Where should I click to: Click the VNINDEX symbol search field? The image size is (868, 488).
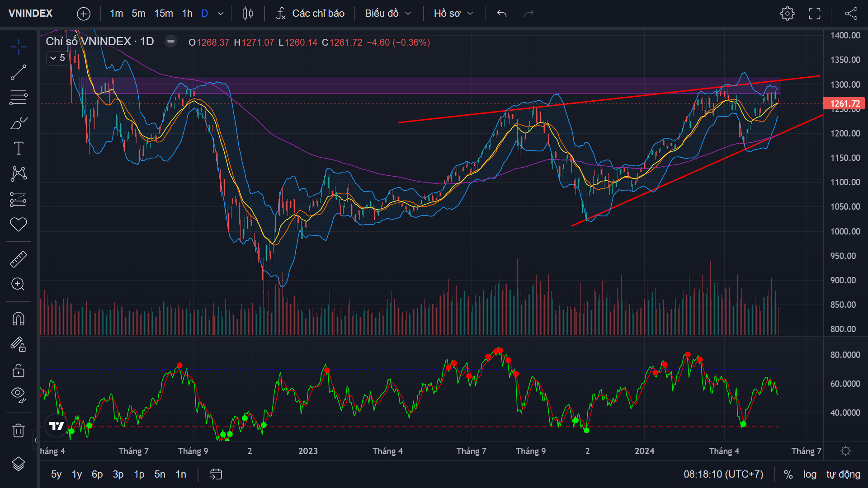31,14
